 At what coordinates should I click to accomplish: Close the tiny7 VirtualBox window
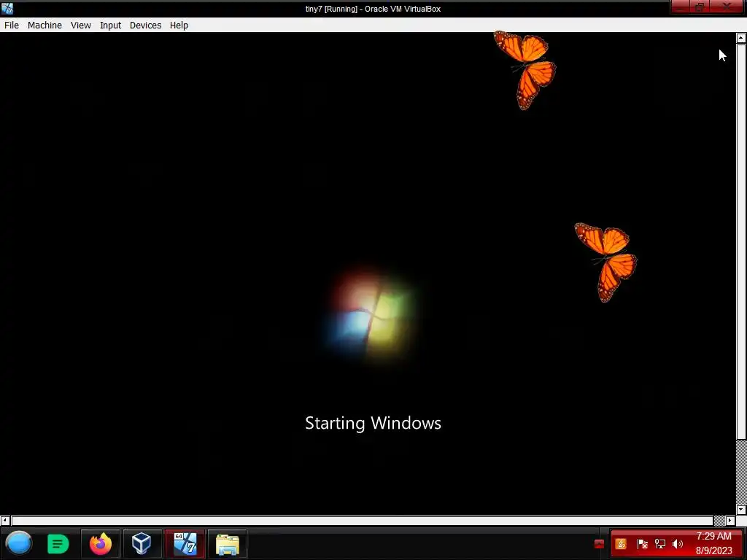click(x=727, y=7)
